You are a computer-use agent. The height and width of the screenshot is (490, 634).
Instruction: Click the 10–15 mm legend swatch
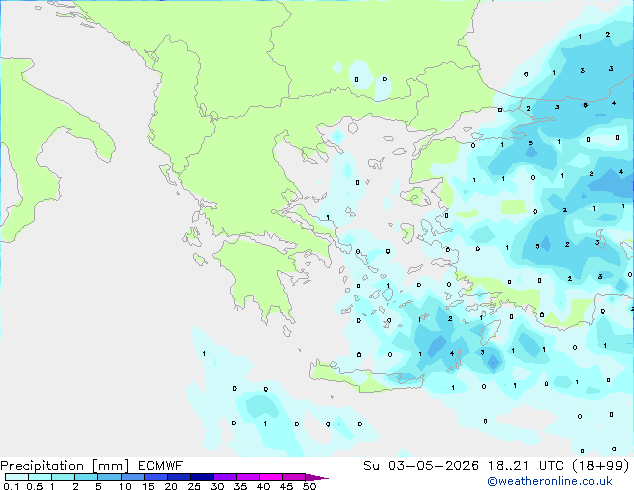tap(132, 477)
